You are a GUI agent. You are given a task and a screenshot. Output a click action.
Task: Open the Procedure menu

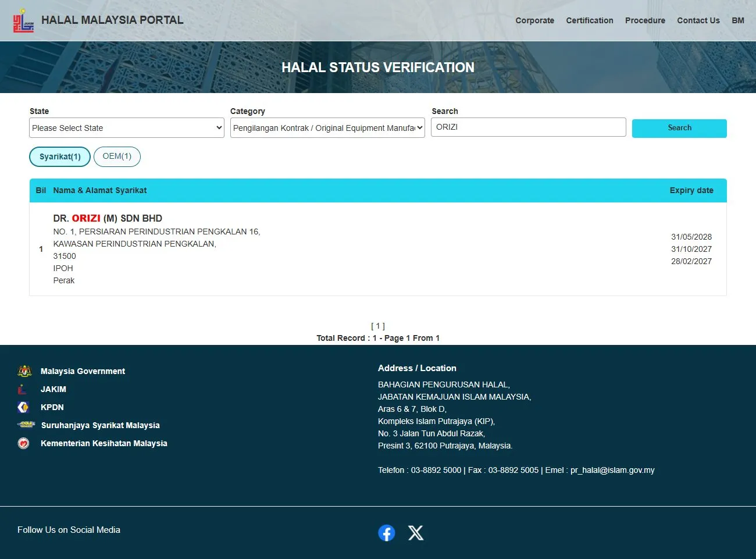point(645,20)
